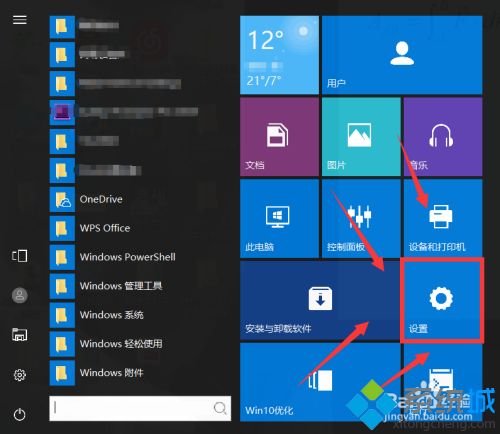Click the sidebar settings gear icon

[x=19, y=375]
